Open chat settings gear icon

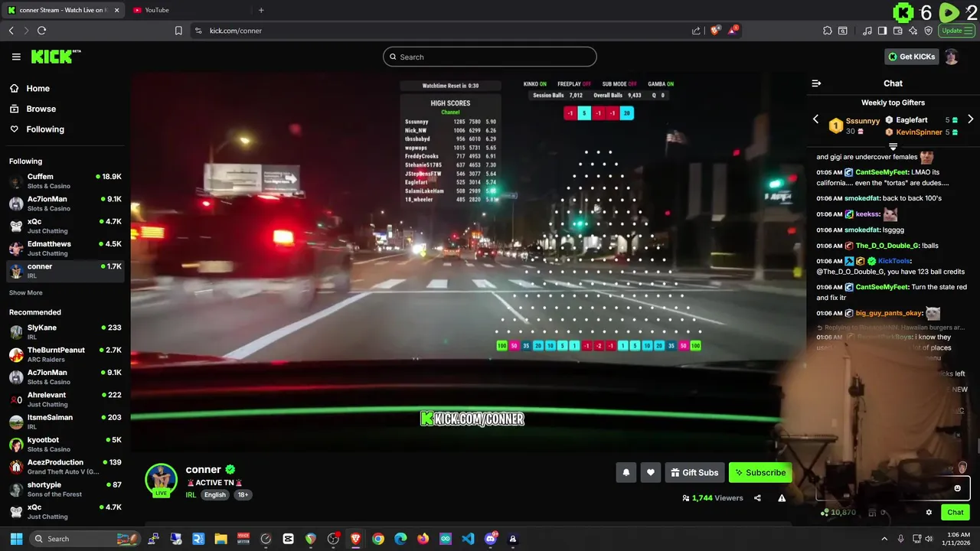pyautogui.click(x=929, y=513)
